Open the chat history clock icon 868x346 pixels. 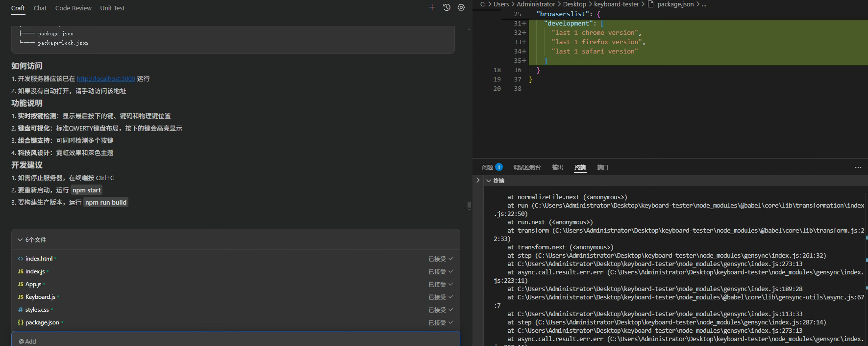446,7
